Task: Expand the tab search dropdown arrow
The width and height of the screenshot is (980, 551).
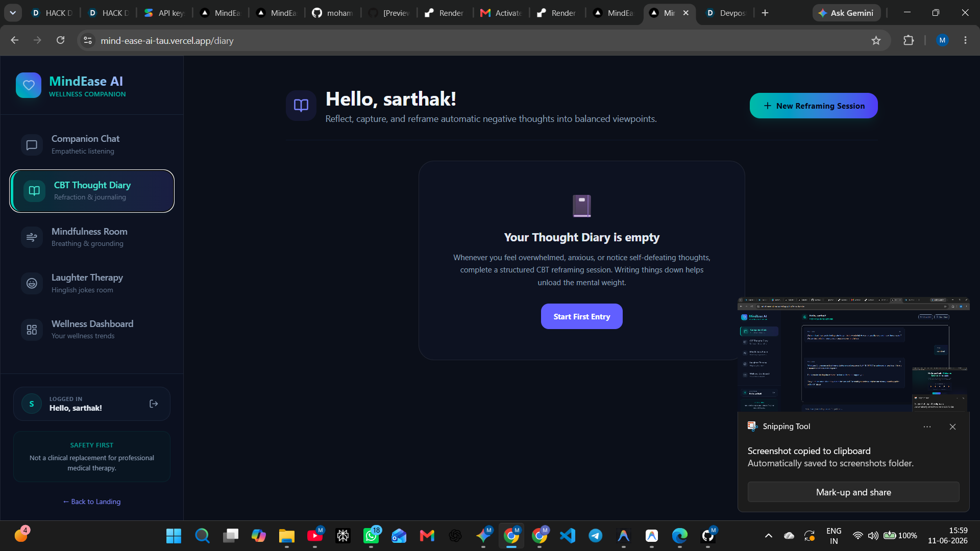Action: [12, 13]
